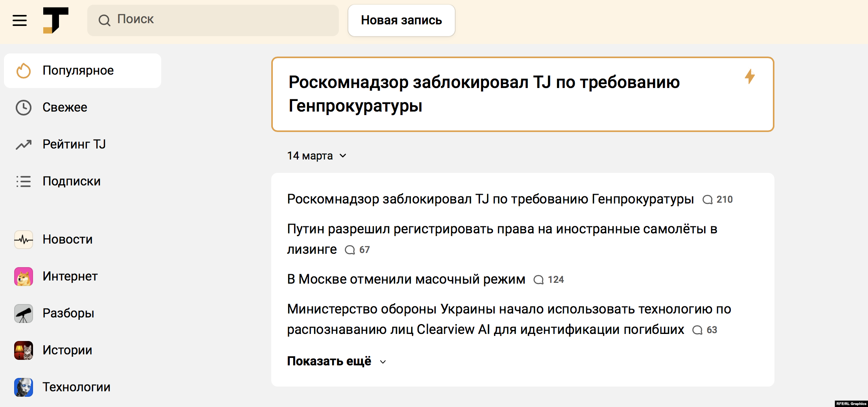Open Рейтинг TJ section

[x=74, y=144]
